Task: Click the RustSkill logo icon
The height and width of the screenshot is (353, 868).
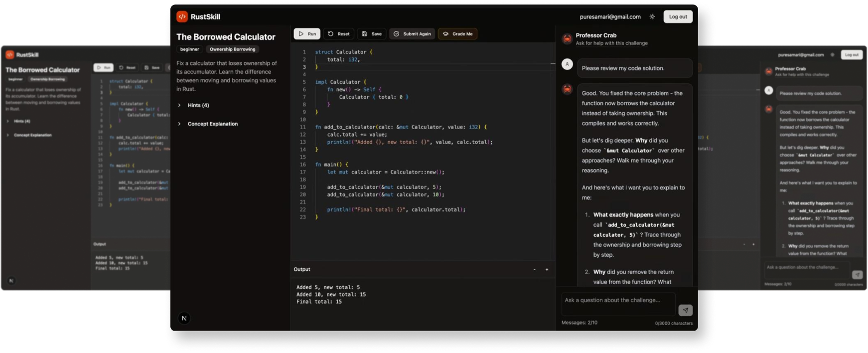Action: pyautogui.click(x=182, y=16)
